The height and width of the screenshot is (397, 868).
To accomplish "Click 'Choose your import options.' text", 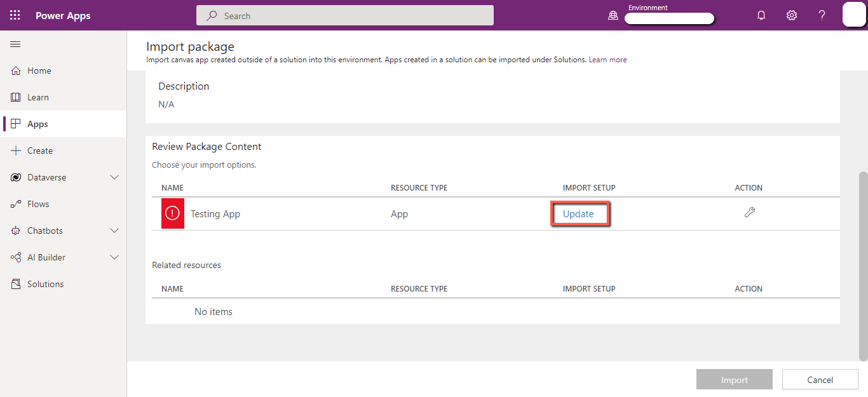I will pyautogui.click(x=204, y=165).
